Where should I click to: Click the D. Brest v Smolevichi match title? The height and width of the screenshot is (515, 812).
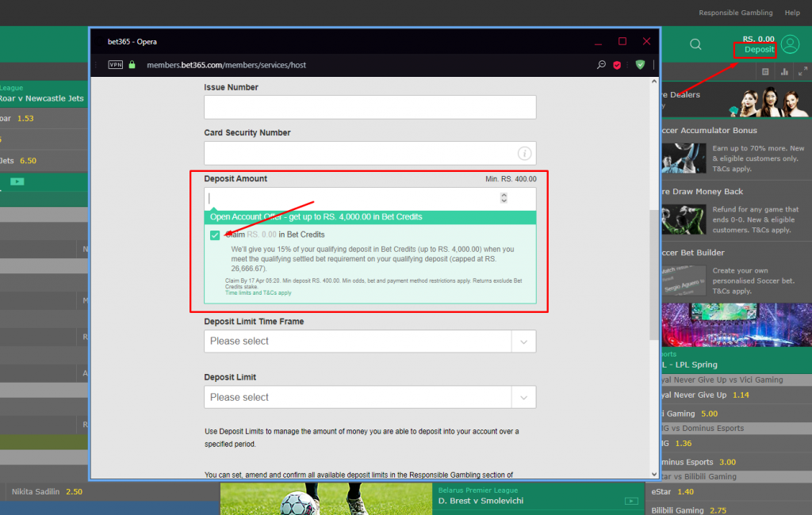[x=481, y=501]
